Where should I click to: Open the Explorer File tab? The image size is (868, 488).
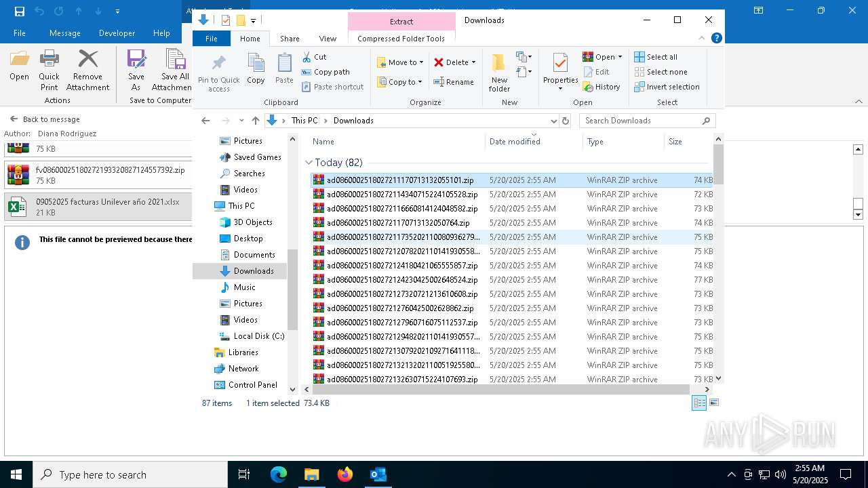point(212,39)
